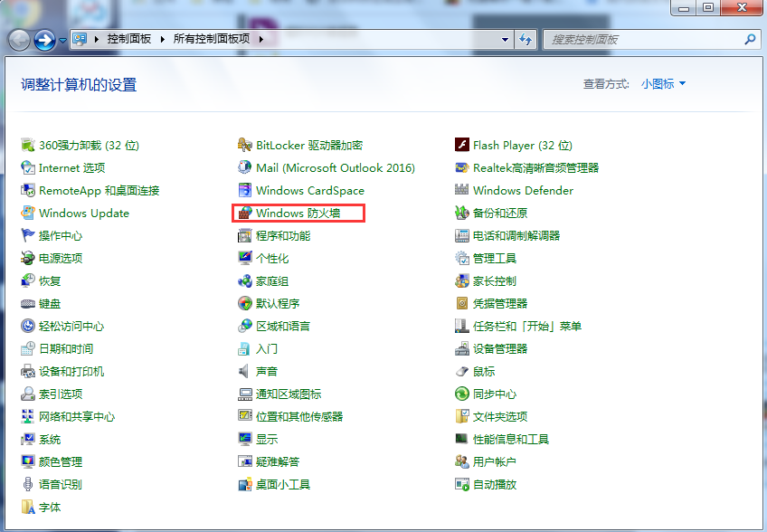Image resolution: width=767 pixels, height=532 pixels.
Task: Open the 个性化 icon
Action: pos(244,258)
